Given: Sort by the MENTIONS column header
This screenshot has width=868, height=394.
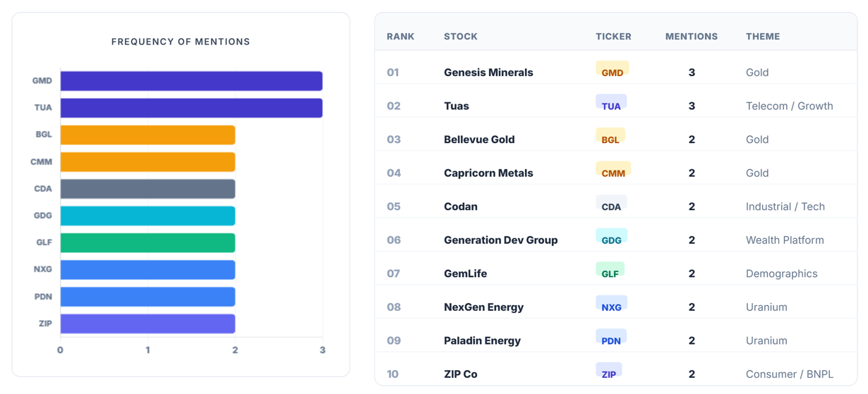Looking at the screenshot, I should coord(692,37).
